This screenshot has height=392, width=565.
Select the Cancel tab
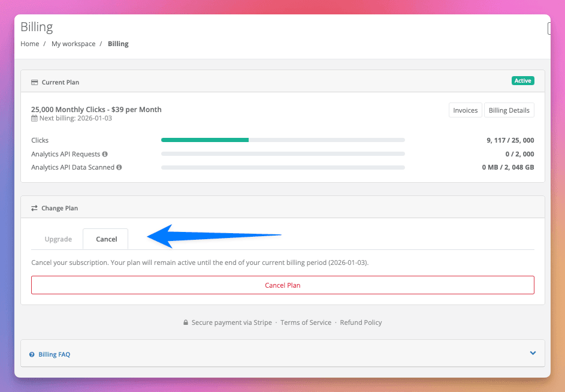coord(107,239)
